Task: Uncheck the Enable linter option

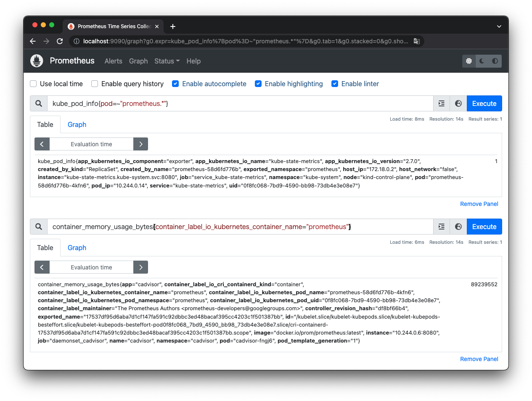Action: (335, 84)
